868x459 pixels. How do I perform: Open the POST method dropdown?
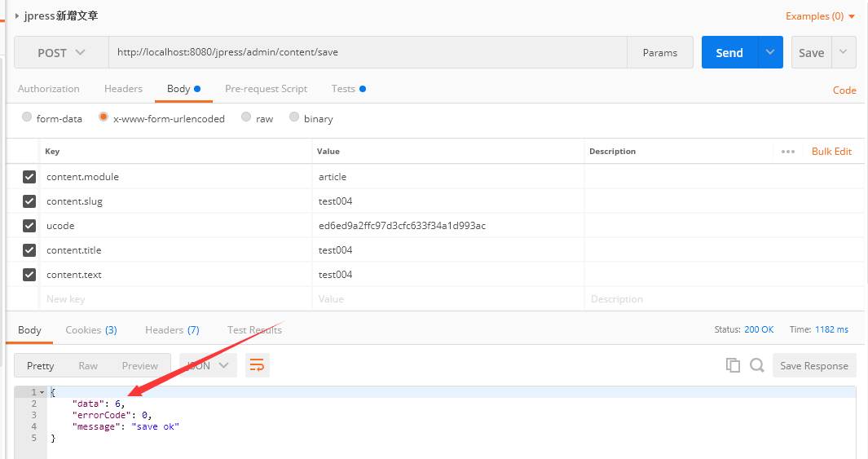point(61,53)
